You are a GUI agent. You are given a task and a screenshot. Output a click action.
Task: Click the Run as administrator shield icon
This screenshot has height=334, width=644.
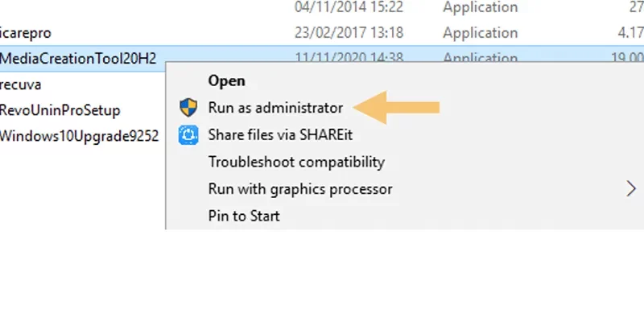[188, 108]
